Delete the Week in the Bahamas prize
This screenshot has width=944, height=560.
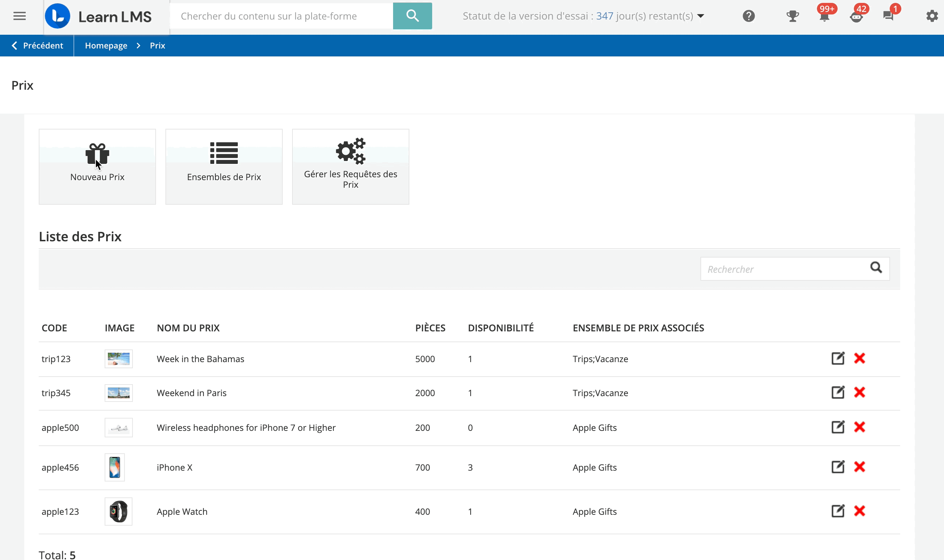click(x=859, y=358)
